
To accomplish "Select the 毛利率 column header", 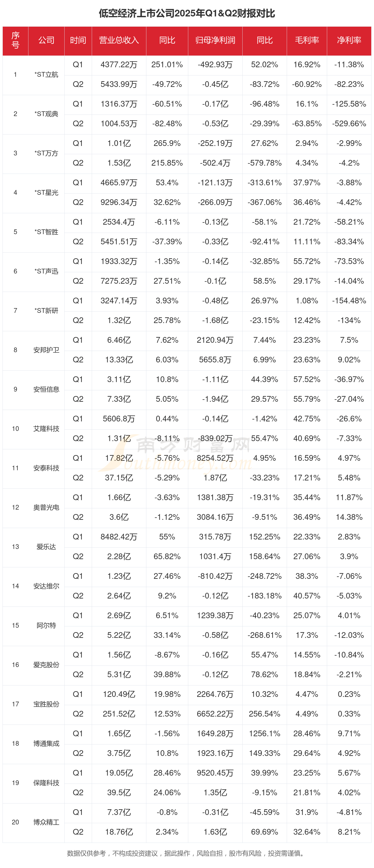I will 306,40.
